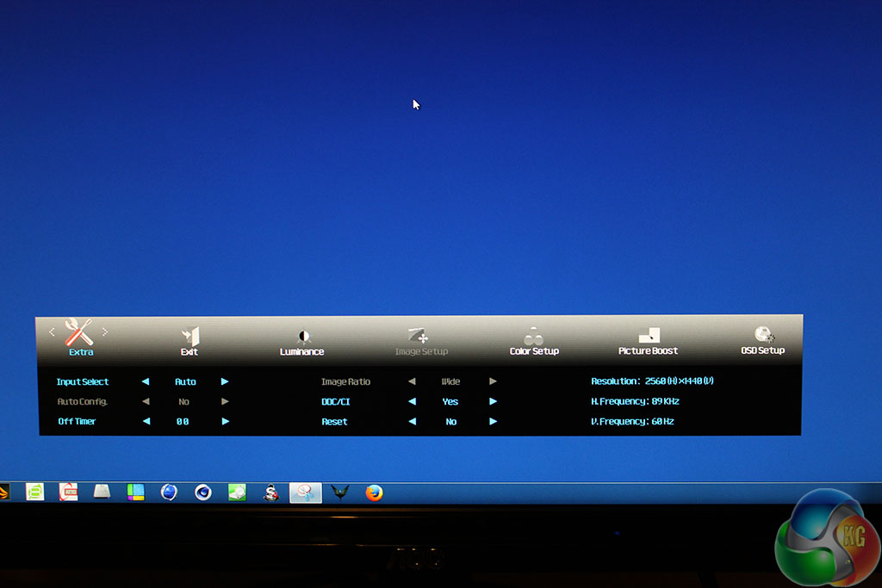Screen dimensions: 882x588
Task: Select the Extra menu wrench icon
Action: [78, 332]
